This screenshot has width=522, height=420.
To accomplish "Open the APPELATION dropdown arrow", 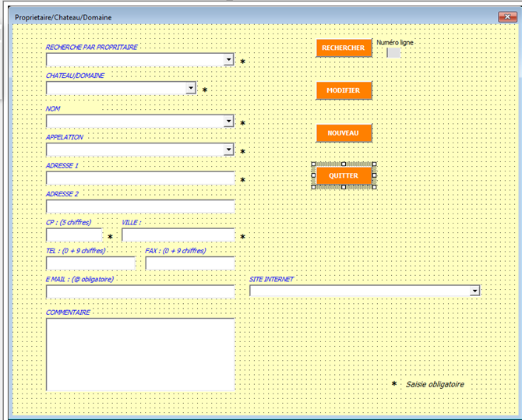I will click(228, 150).
